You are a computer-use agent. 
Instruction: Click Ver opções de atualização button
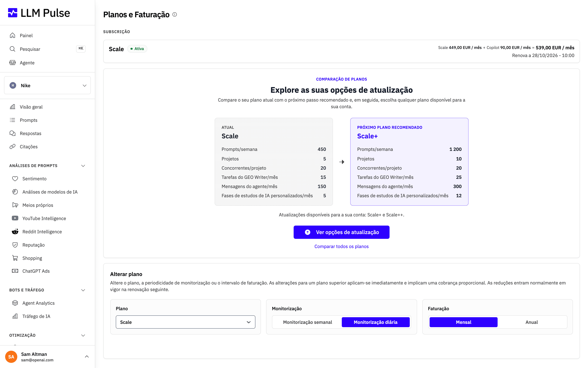[341, 232]
